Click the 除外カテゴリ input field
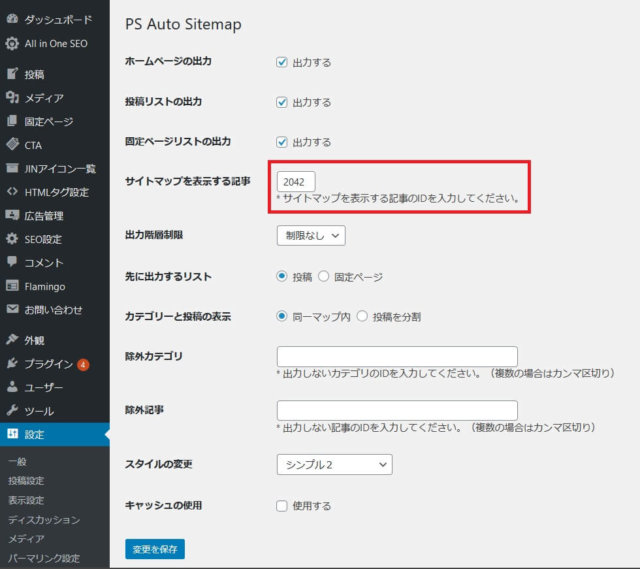Image resolution: width=640 pixels, height=569 pixels. [396, 356]
